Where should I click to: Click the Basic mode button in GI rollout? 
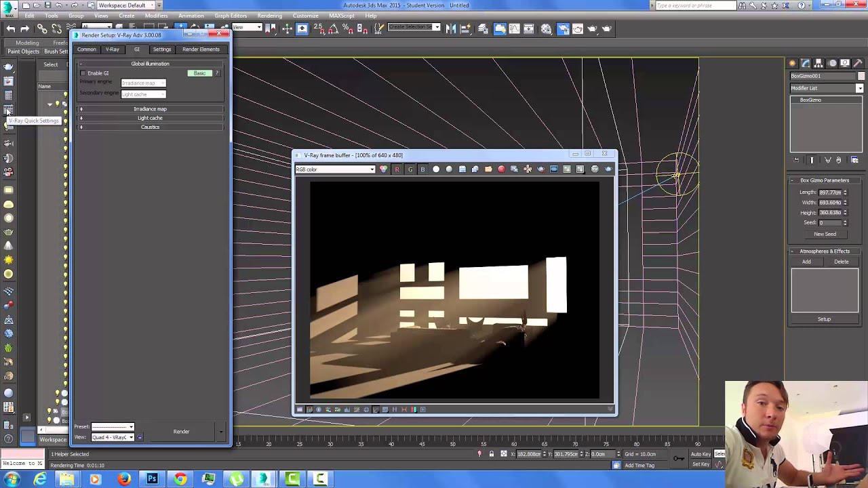tap(199, 73)
